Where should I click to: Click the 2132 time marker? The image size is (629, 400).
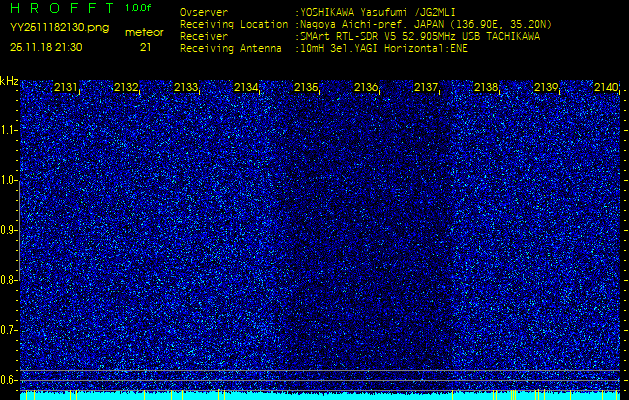click(x=126, y=87)
